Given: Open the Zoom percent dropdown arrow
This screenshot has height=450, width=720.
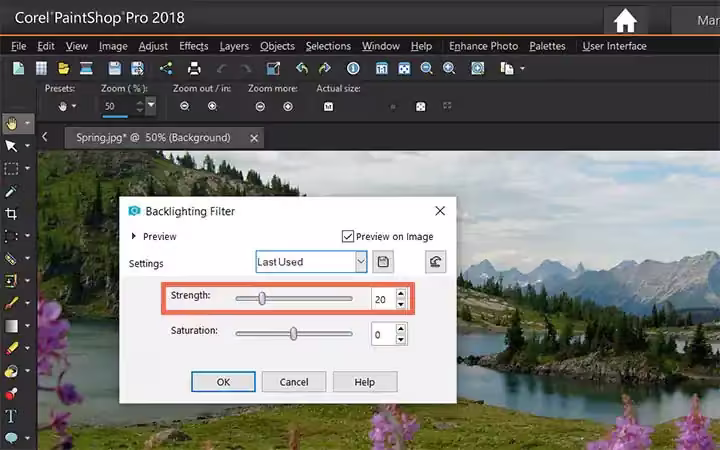Looking at the screenshot, I should (151, 106).
